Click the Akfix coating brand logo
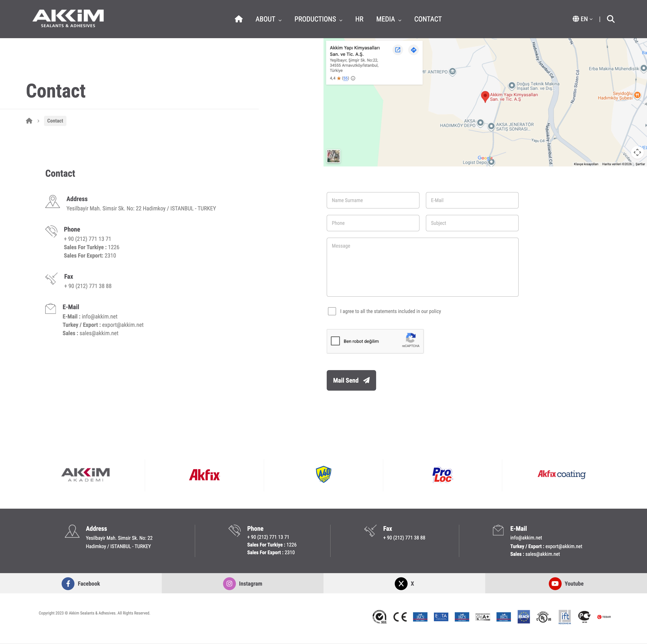 coord(562,474)
